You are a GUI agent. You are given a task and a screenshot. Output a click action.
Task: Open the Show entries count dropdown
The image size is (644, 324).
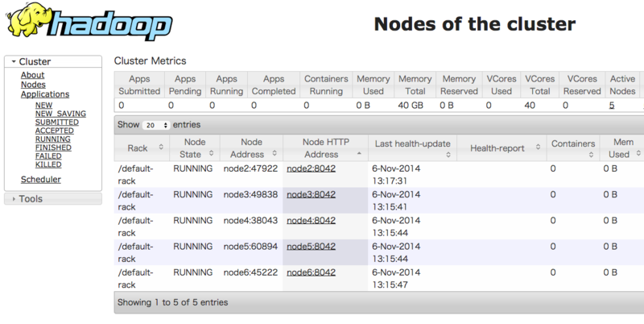point(155,125)
